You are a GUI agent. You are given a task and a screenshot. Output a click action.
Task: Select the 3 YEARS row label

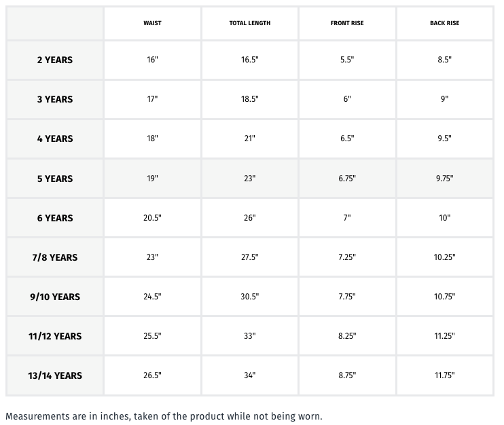coord(54,99)
